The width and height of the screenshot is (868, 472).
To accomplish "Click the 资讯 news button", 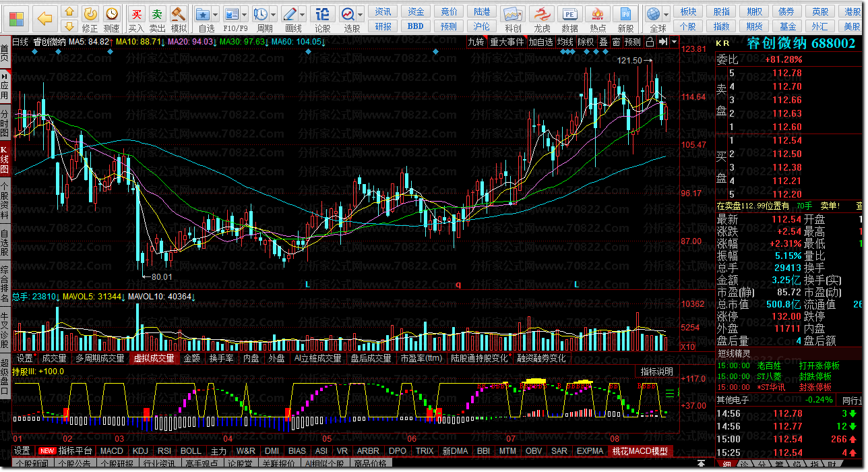I will (x=383, y=11).
